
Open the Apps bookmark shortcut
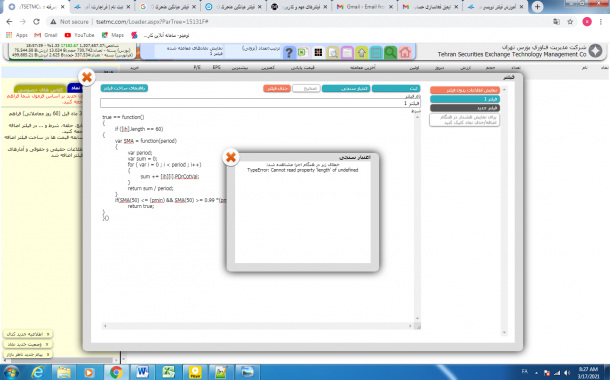point(17,35)
